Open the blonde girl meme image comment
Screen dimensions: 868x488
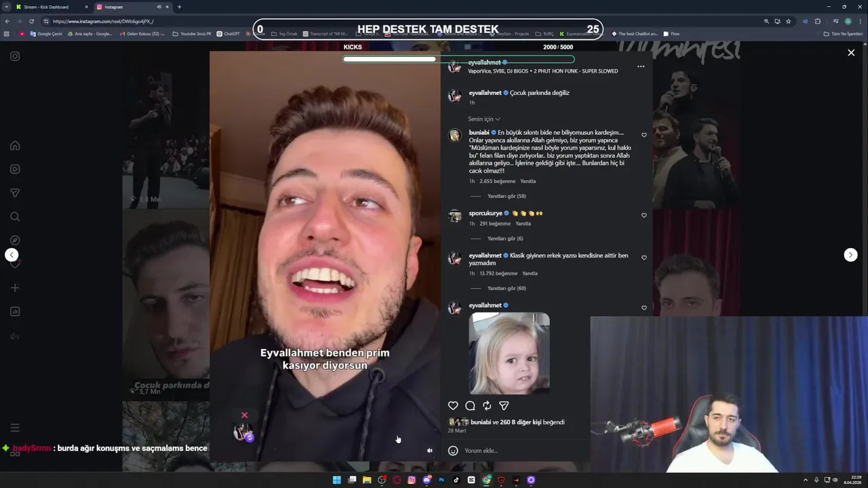[509, 353]
